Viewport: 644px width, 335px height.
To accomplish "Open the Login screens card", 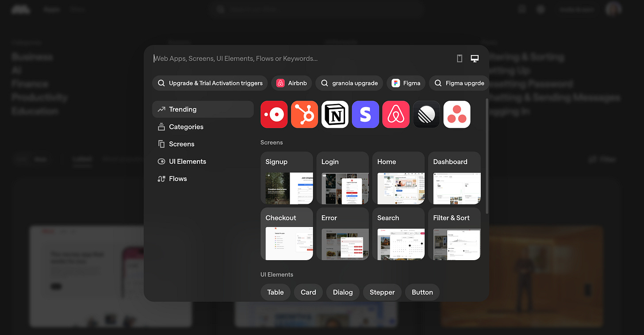I will (x=343, y=178).
